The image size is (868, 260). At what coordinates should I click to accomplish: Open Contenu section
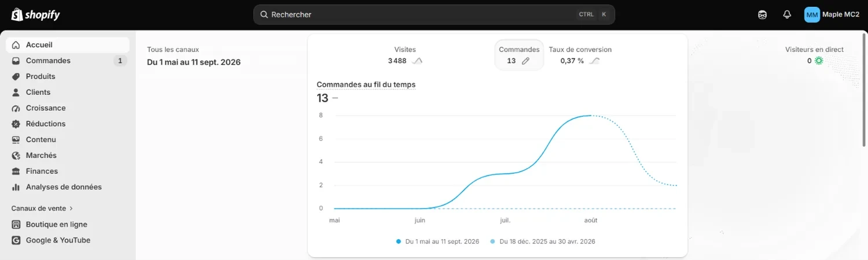point(68,140)
